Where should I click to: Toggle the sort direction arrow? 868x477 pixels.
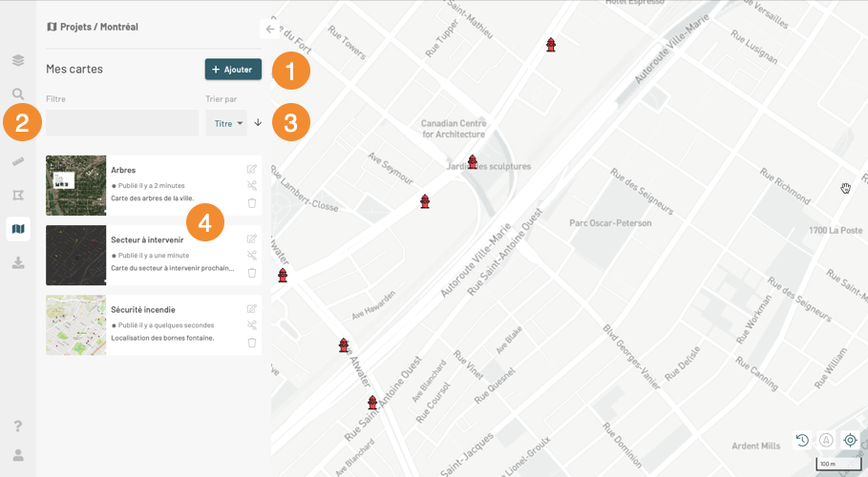[258, 123]
